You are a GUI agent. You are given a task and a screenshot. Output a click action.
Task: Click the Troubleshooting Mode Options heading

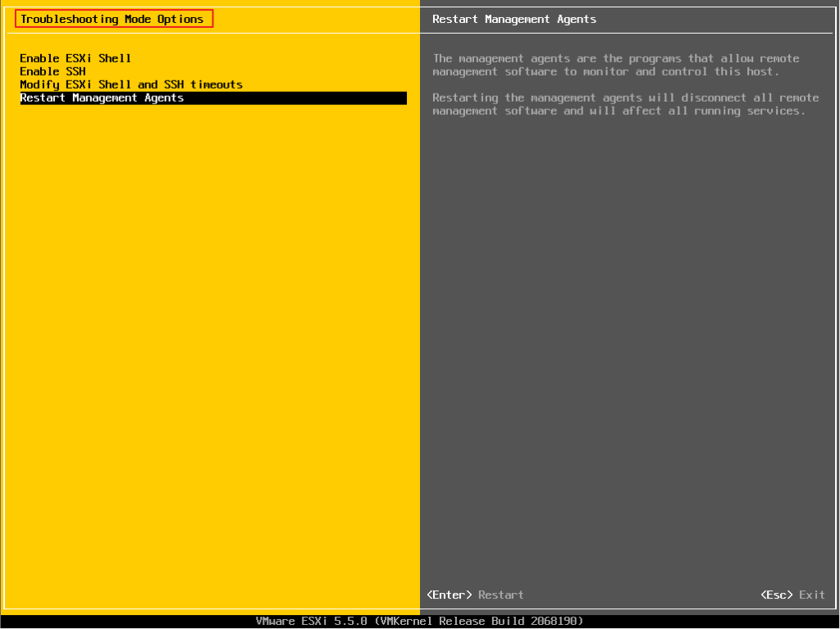point(112,20)
